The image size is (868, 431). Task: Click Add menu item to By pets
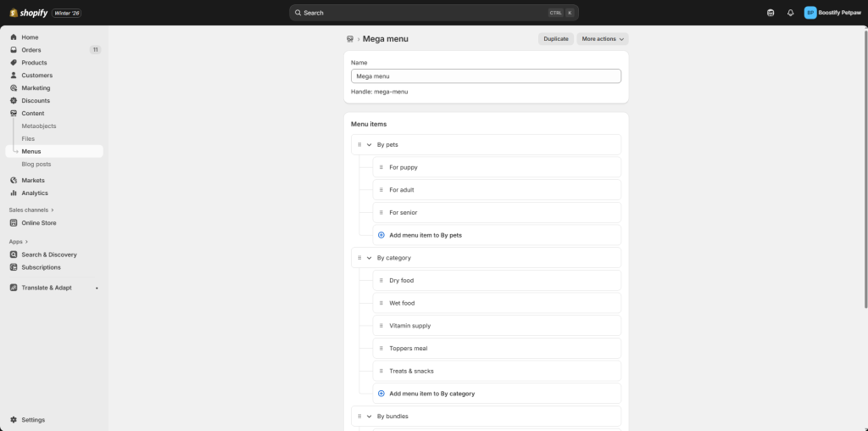(x=425, y=235)
